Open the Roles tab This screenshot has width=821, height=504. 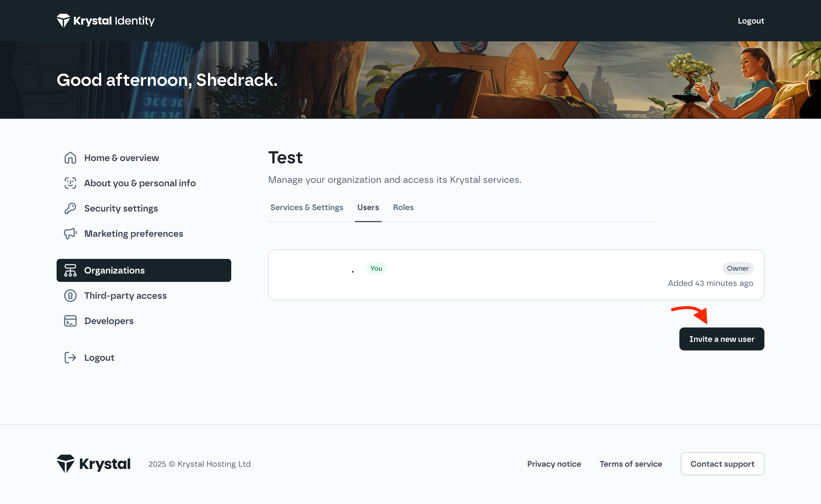403,207
